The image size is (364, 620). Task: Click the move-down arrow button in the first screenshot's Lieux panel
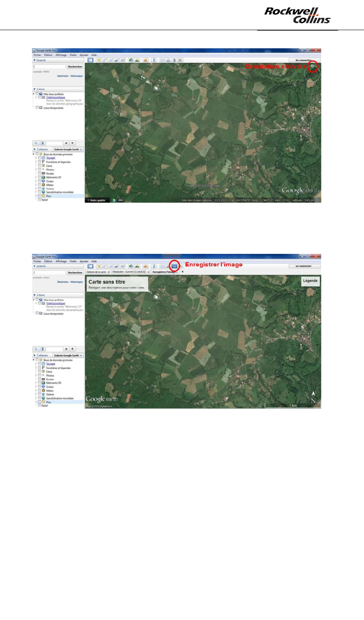pos(73,143)
